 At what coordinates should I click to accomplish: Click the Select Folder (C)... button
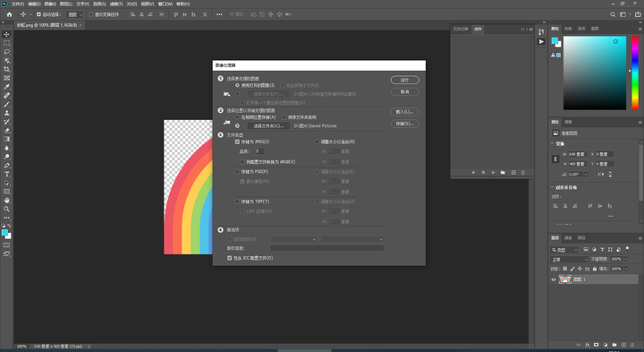click(x=268, y=125)
